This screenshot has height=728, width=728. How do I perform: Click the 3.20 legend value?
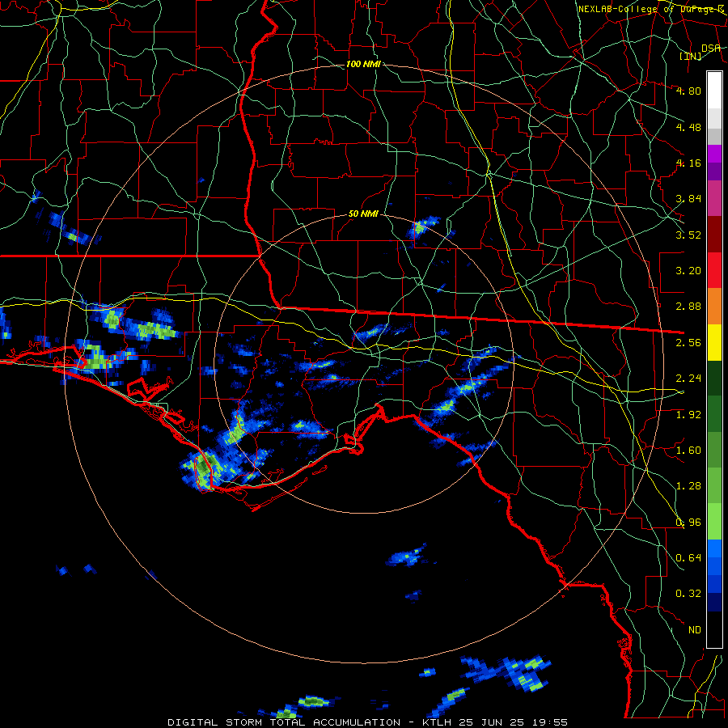coord(688,271)
